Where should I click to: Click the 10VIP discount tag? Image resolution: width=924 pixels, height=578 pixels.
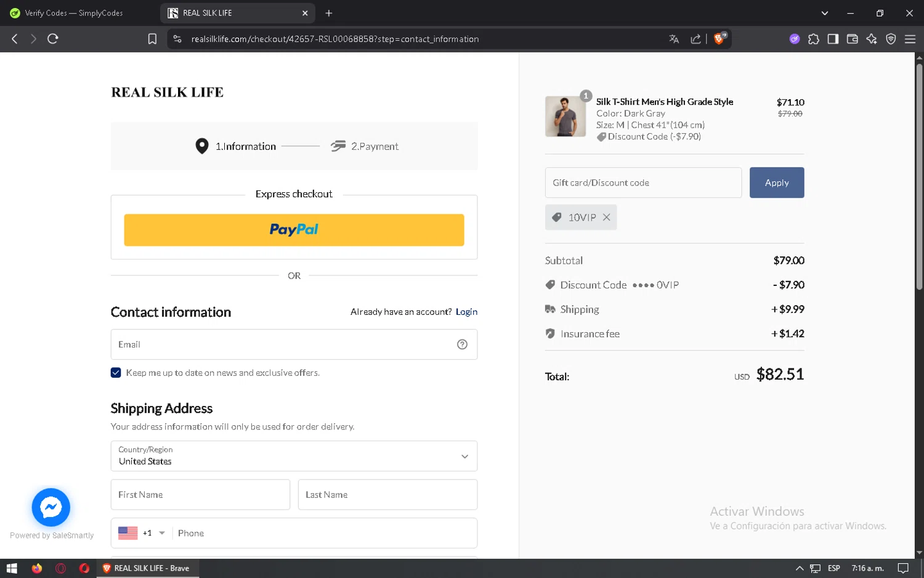pos(581,218)
